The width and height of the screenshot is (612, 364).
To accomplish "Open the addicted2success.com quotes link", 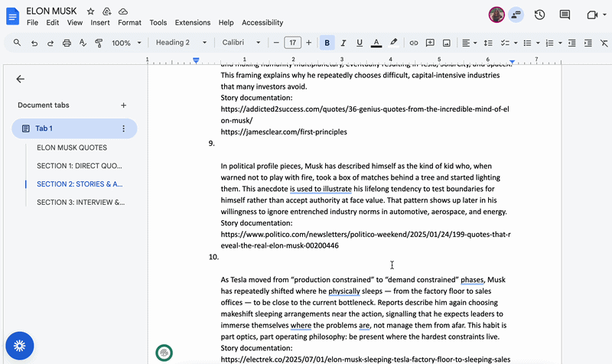I will [x=365, y=115].
